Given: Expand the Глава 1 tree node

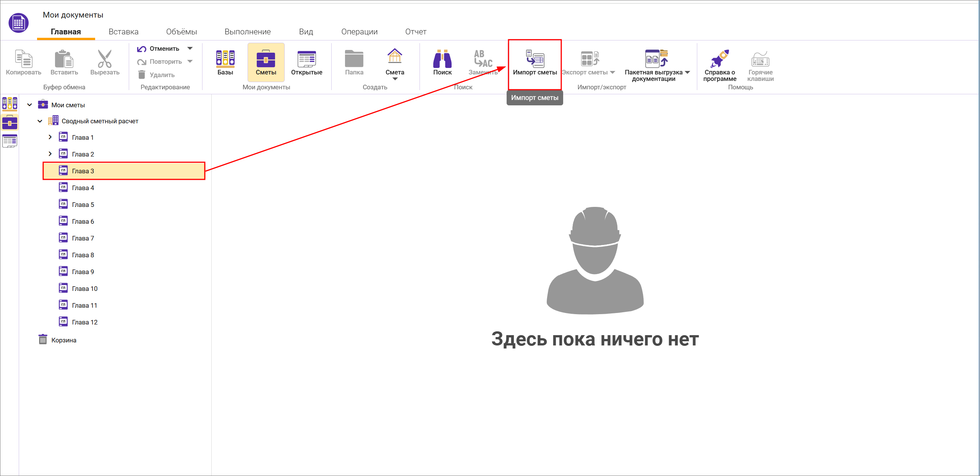Looking at the screenshot, I should tap(50, 137).
